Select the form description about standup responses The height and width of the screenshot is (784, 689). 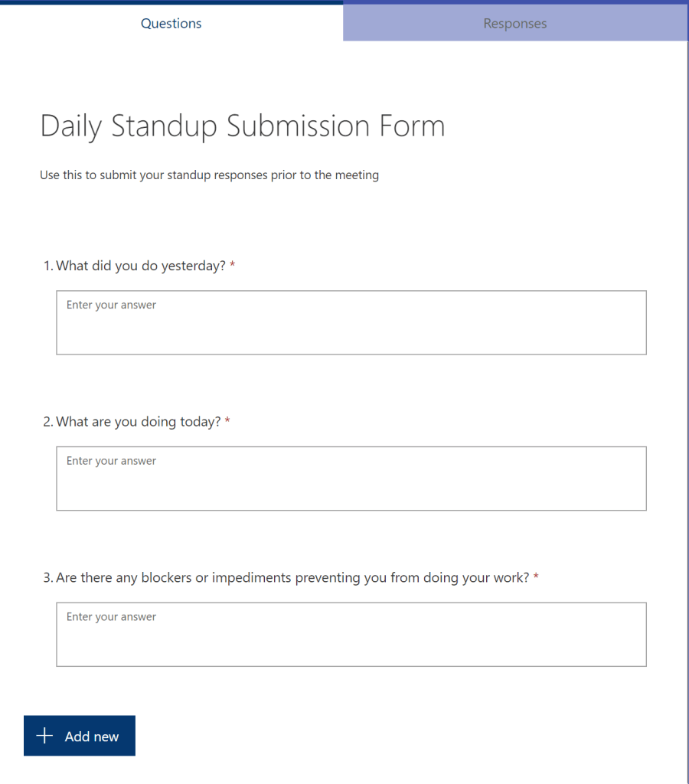pos(209,175)
